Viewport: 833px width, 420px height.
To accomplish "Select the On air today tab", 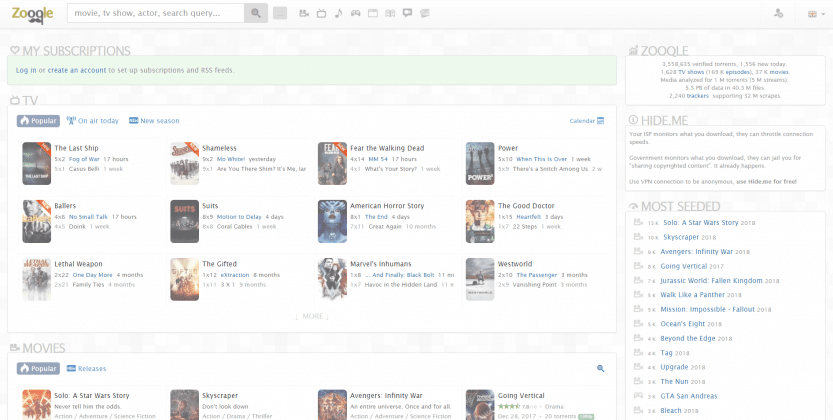I will point(93,121).
